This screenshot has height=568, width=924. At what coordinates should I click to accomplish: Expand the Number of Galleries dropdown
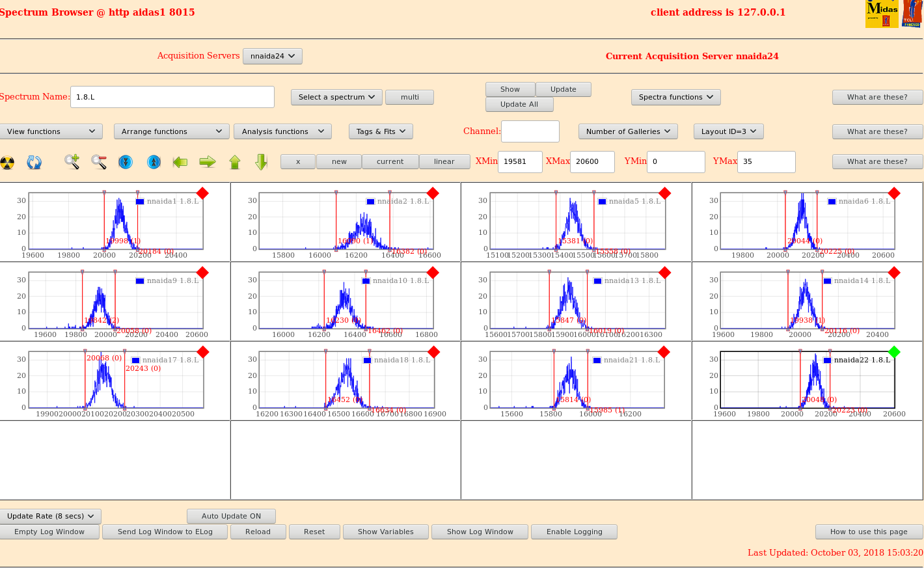click(x=628, y=131)
